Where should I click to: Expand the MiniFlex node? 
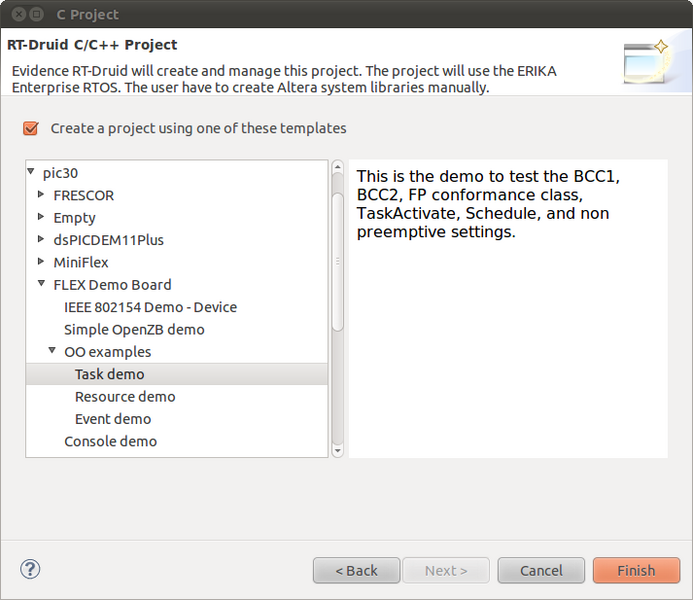point(41,261)
